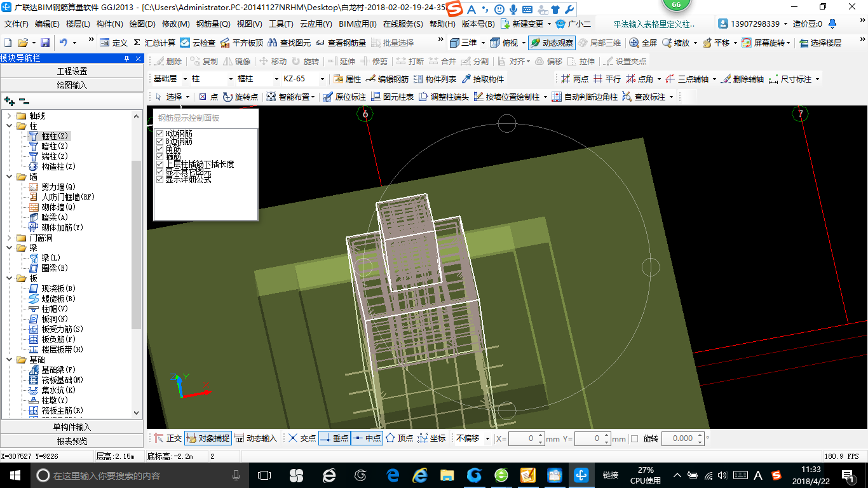Open 构件(N) menu
This screenshot has height=488, width=868.
(110, 24)
